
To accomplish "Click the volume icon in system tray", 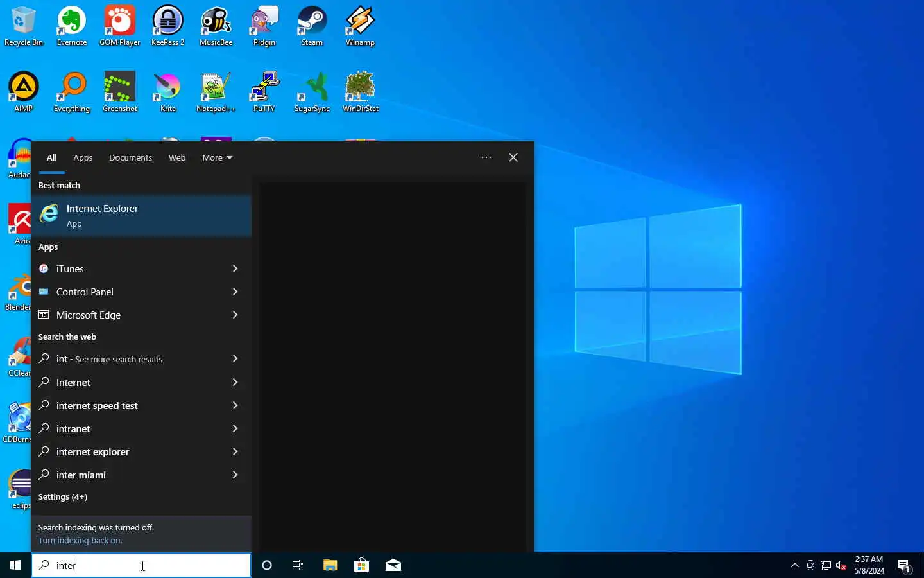I will click(841, 565).
